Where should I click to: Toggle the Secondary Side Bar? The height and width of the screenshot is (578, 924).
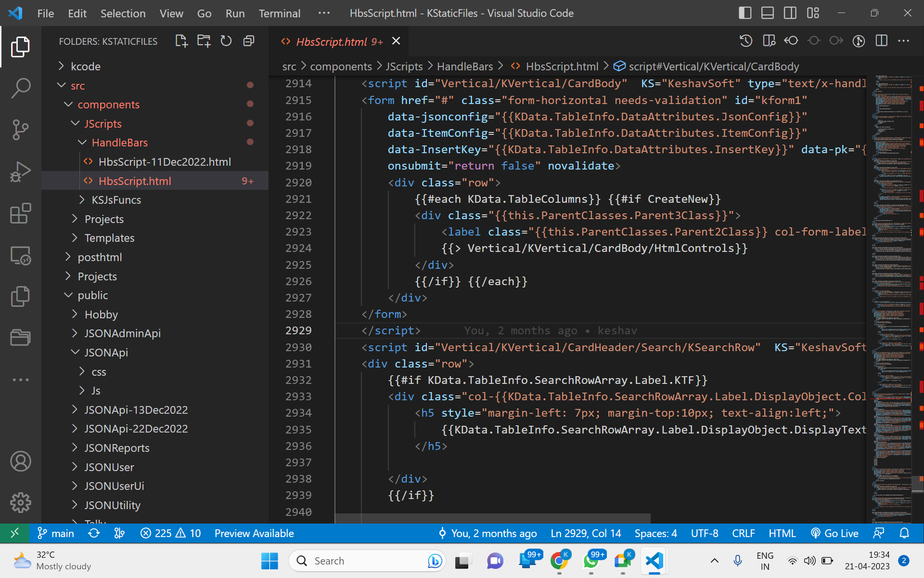[x=790, y=13]
